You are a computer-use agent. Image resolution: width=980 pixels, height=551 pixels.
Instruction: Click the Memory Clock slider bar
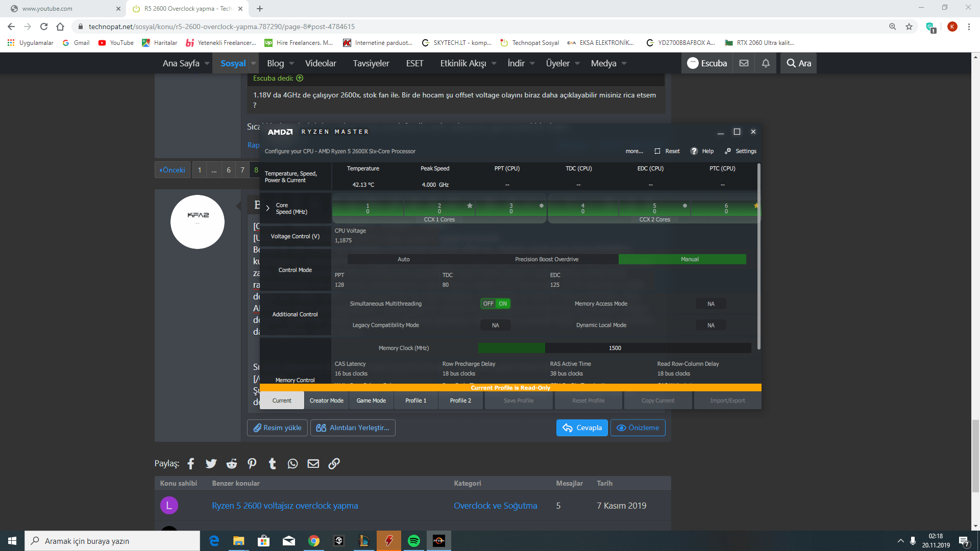click(615, 348)
